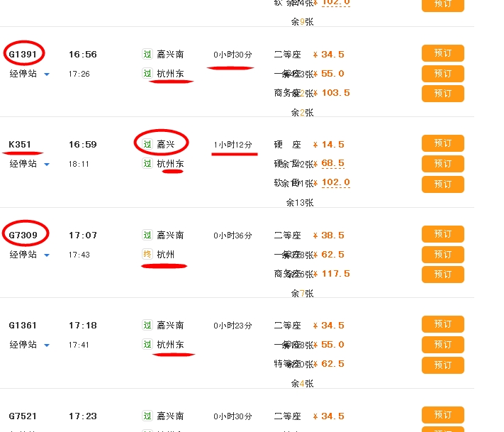Click the 终 terminal icon beside 杭州

tap(147, 254)
